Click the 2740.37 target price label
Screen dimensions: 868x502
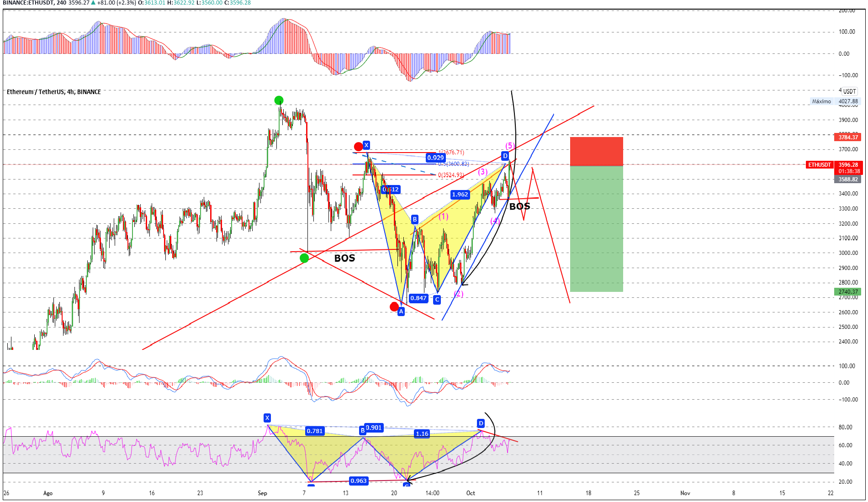point(848,292)
